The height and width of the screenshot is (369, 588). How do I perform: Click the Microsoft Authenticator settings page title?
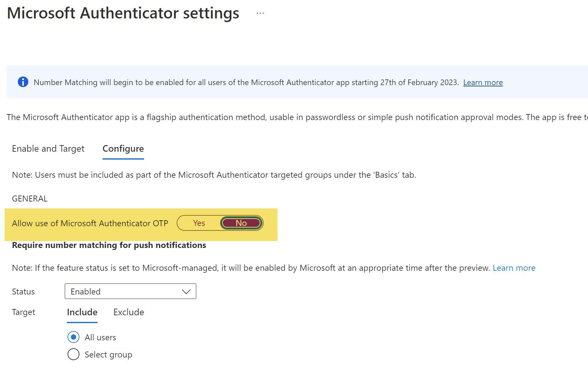[123, 14]
